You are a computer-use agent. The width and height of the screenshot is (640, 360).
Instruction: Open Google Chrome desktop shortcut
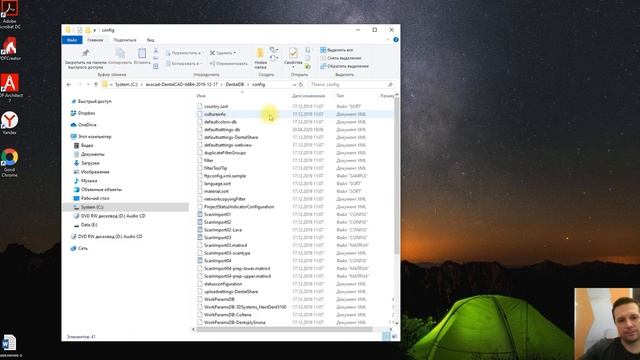coord(9,162)
